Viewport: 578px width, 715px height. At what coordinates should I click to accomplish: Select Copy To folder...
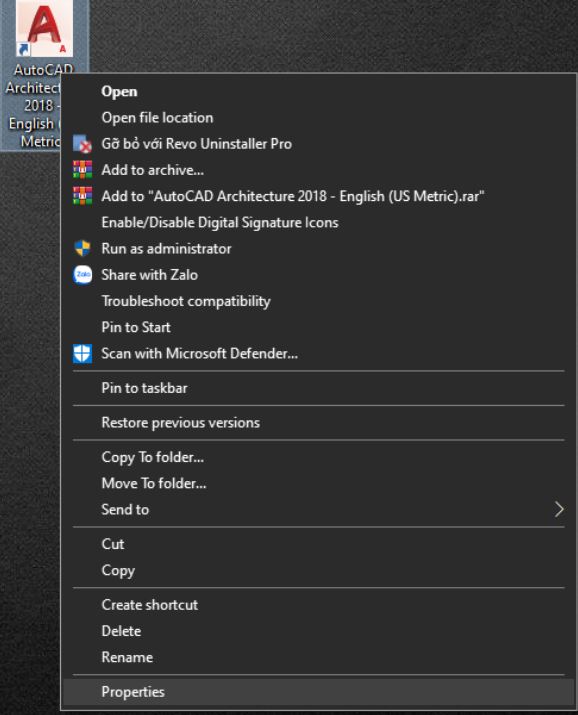318,457
